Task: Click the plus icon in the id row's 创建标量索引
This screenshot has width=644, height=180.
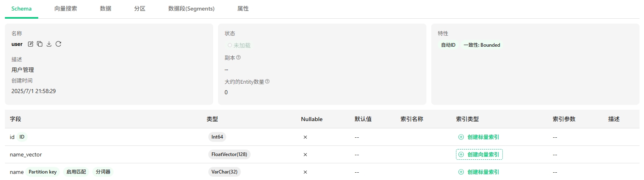Action: pos(461,137)
